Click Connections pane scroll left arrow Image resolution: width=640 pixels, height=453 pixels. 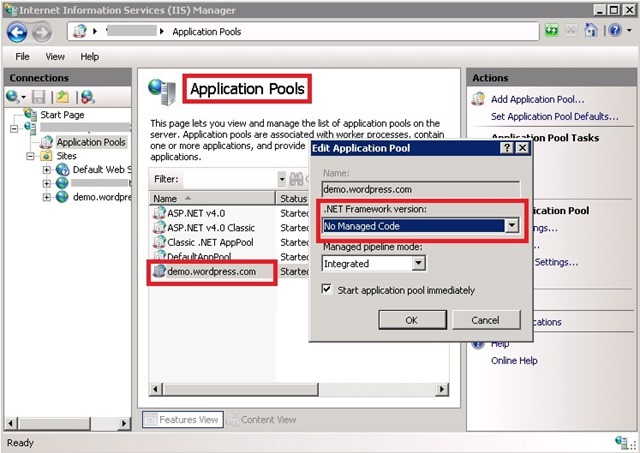11,424
